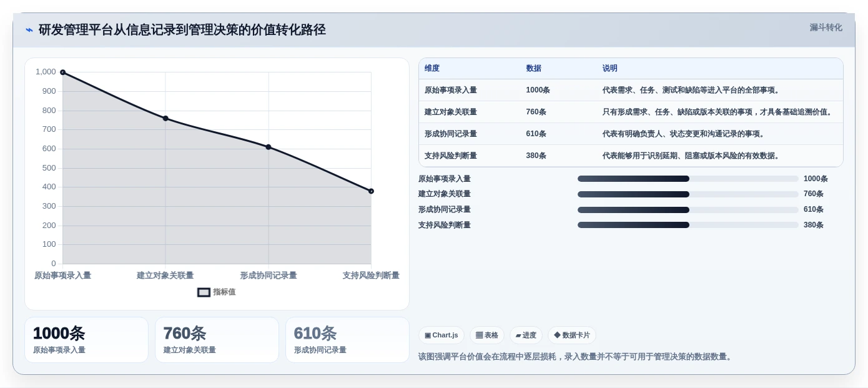The image size is (868, 388).
Task: Click the 1000条 value beside progress bar
Action: (816, 179)
